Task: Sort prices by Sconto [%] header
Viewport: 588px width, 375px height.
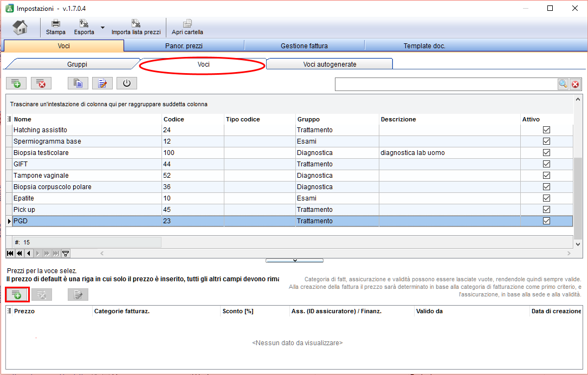Action: [x=255, y=311]
